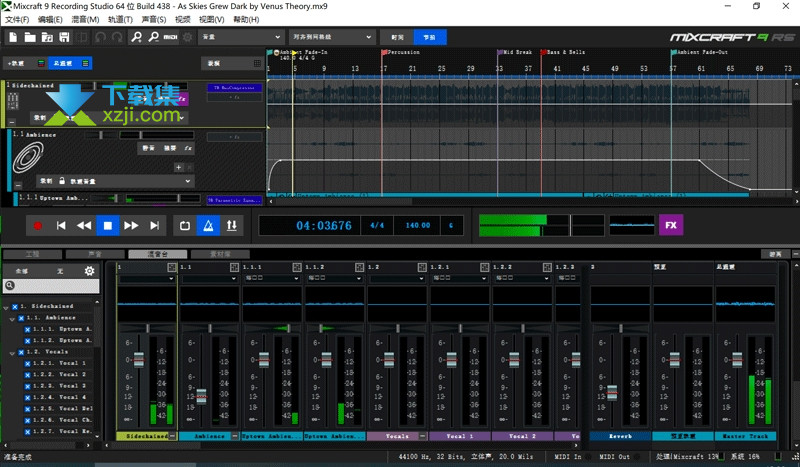The height and width of the screenshot is (467, 800).
Task: Rewind to start with skip-back button
Action: click(61, 226)
